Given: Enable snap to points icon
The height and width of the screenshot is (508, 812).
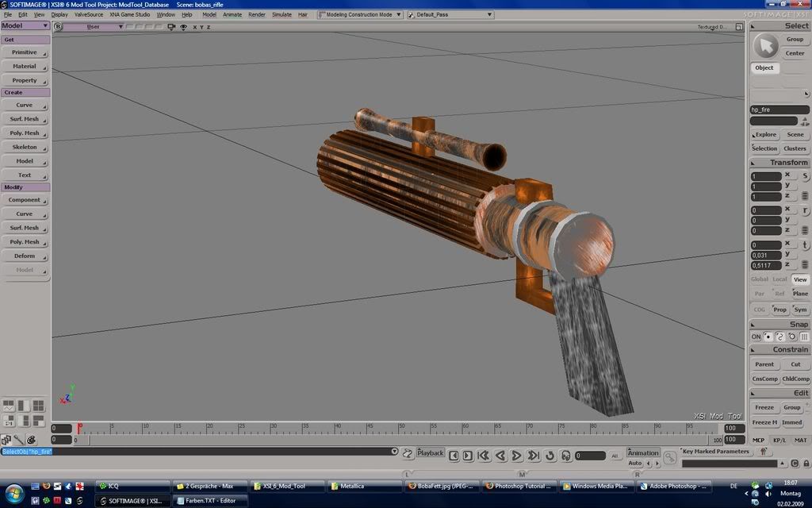Looking at the screenshot, I should point(768,337).
